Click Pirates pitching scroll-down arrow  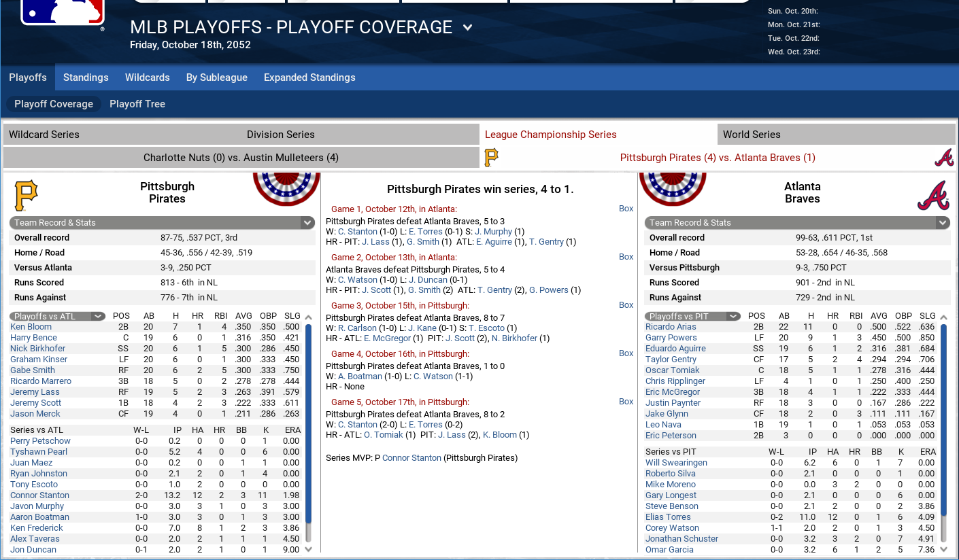tap(308, 549)
